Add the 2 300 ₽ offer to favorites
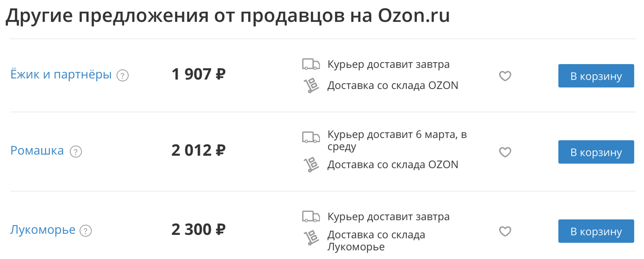Screen dimensions: 644x259 click(505, 231)
